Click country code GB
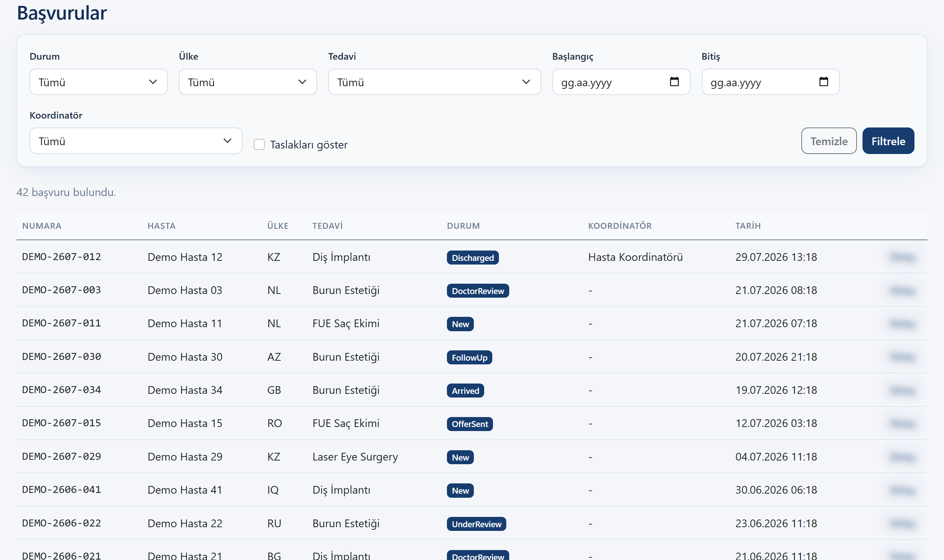This screenshot has width=944, height=560. (274, 390)
